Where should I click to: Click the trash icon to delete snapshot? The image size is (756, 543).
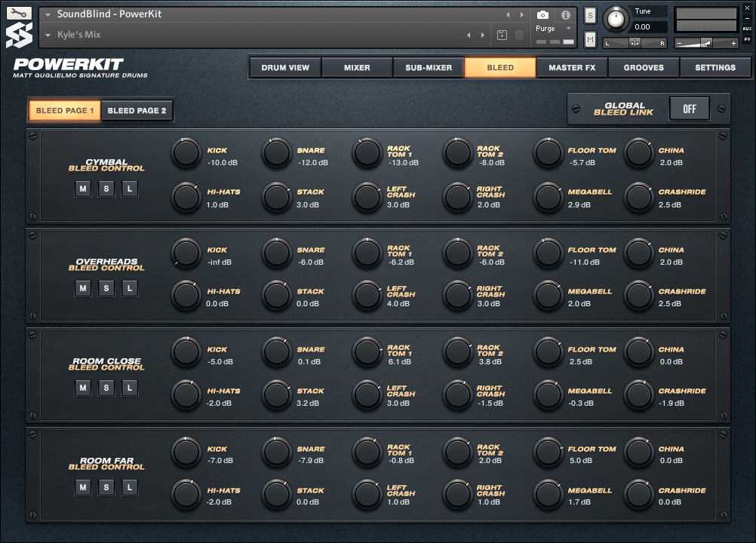[x=519, y=35]
